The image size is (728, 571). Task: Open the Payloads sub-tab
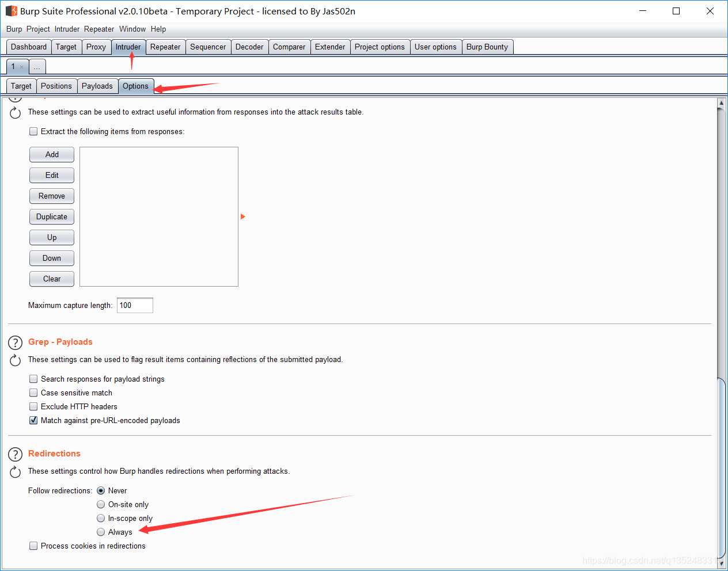point(97,86)
